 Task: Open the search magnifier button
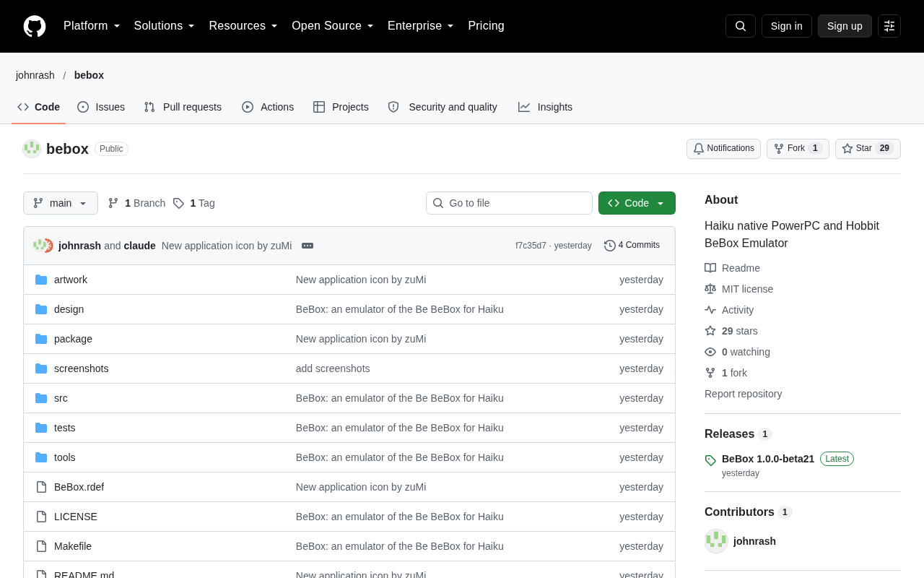coord(741,26)
